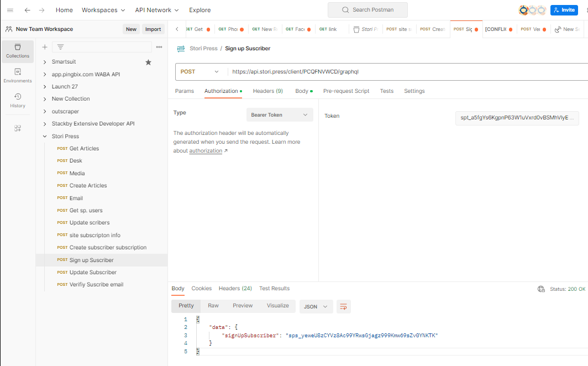This screenshot has height=366, width=588.
Task: Open the JSON format dropdown
Action: (316, 306)
